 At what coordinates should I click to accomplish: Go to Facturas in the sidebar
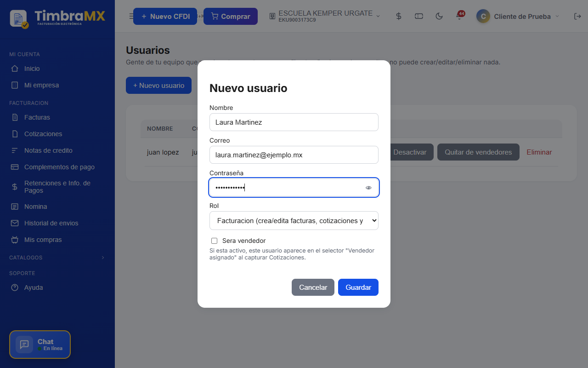click(x=37, y=117)
